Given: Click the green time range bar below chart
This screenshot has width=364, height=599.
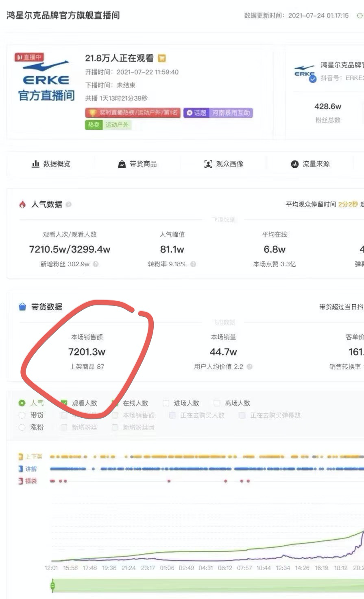Looking at the screenshot, I should tap(208, 586).
